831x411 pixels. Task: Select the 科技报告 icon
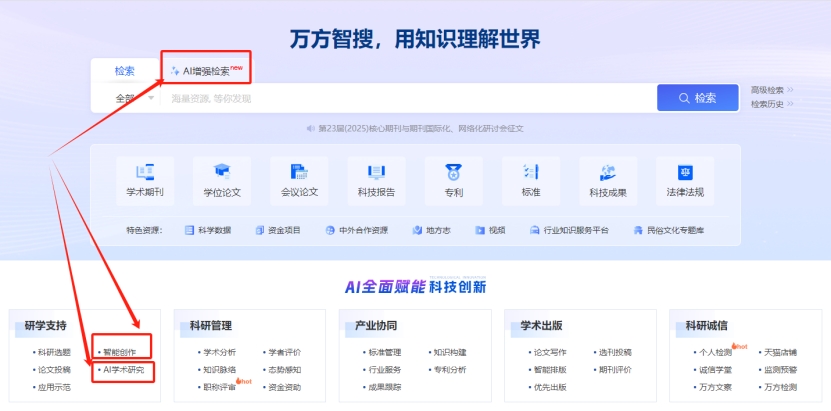pos(376,172)
